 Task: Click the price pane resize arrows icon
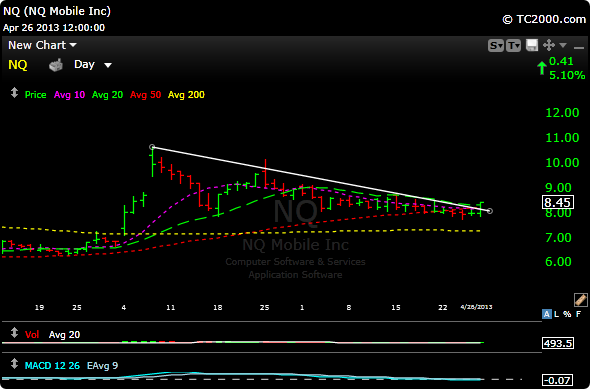(14, 93)
